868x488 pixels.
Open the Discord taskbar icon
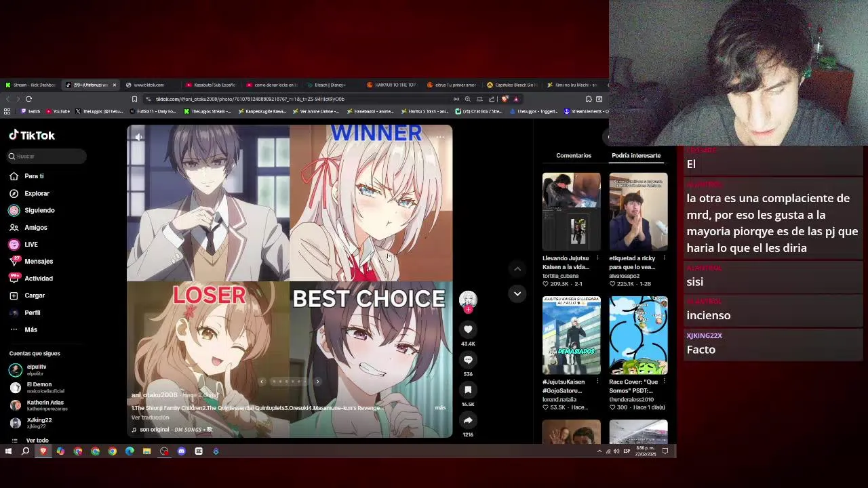click(181, 451)
